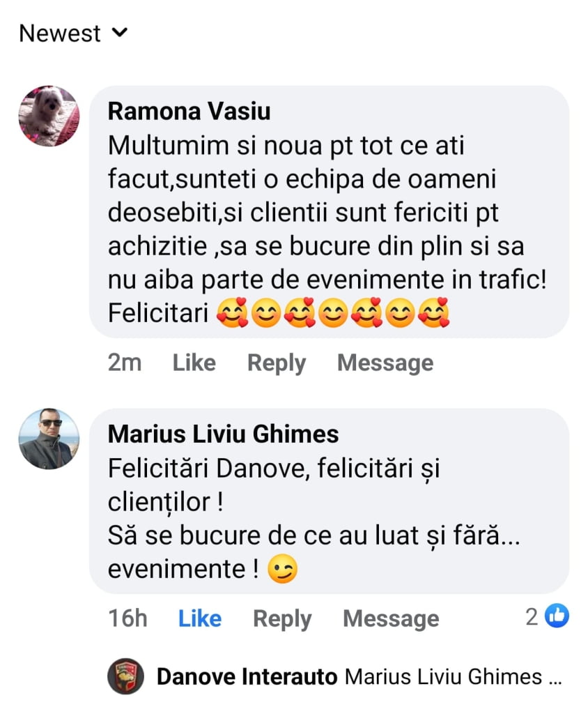Message Marius Liviu Ghimes from his comment
The width and height of the screenshot is (588, 714).
tap(391, 618)
